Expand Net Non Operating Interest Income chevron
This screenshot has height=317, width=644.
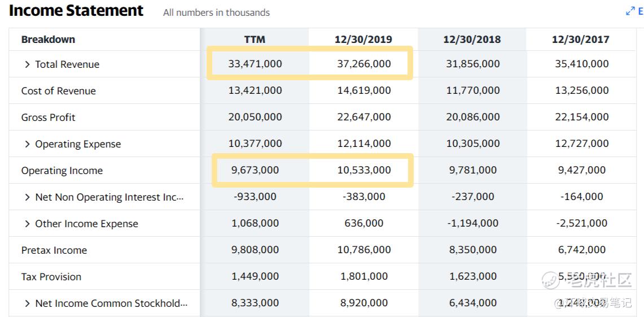[27, 197]
